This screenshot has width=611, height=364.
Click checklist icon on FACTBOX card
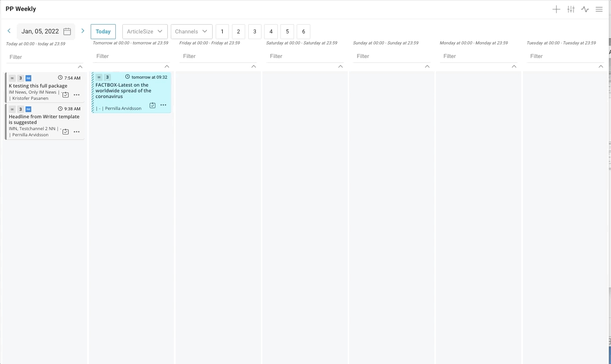point(152,106)
